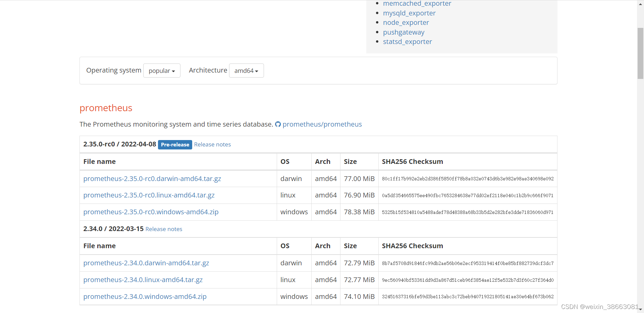Select checksum starting with 5325b15f

pyautogui.click(x=468, y=212)
